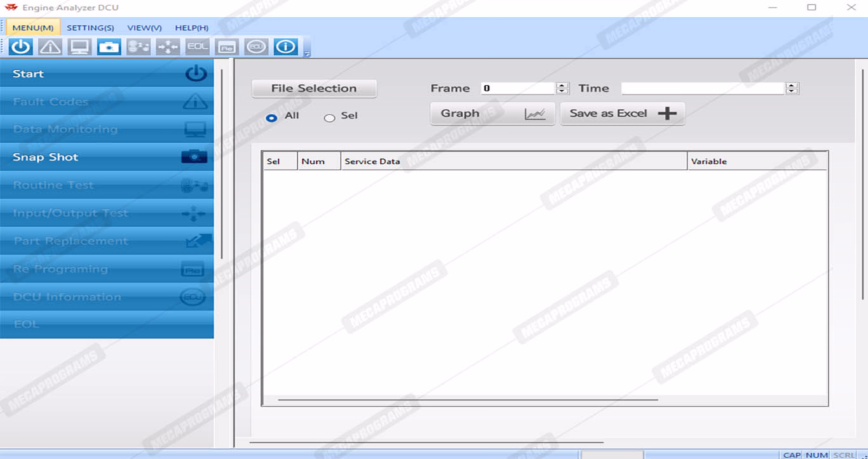This screenshot has height=459, width=868.
Task: Click the power Start icon in toolbar
Action: pyautogui.click(x=21, y=47)
